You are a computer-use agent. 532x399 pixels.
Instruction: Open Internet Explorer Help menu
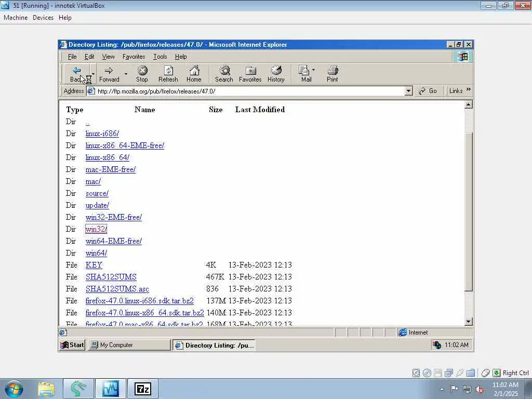pyautogui.click(x=181, y=57)
